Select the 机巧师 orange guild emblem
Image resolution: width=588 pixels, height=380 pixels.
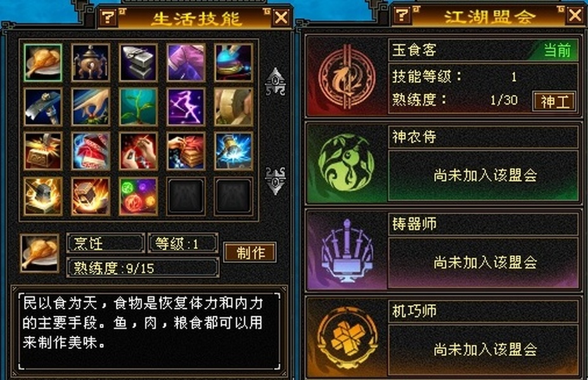(x=347, y=338)
